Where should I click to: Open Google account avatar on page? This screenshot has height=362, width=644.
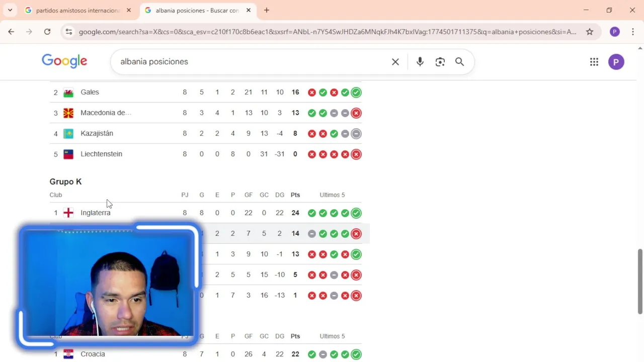coord(616,62)
